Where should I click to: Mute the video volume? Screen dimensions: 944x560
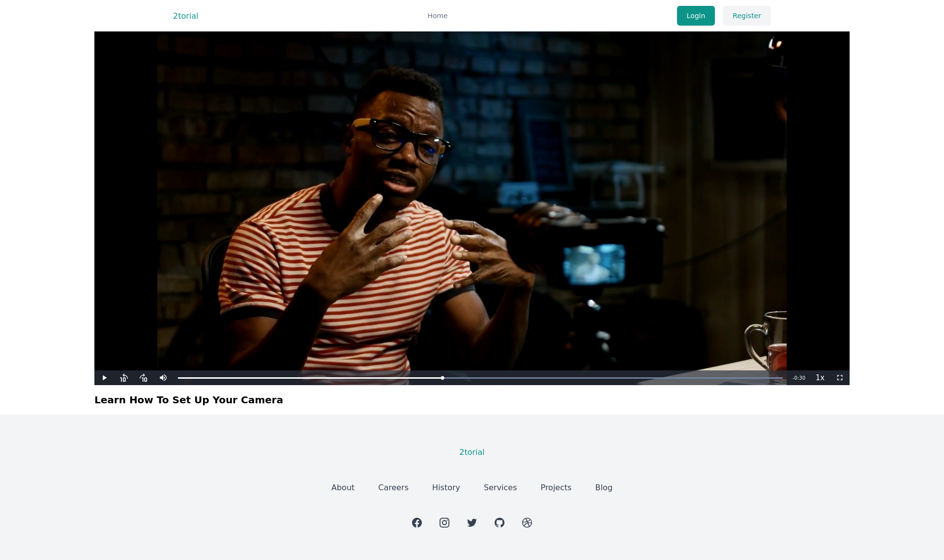coord(163,378)
